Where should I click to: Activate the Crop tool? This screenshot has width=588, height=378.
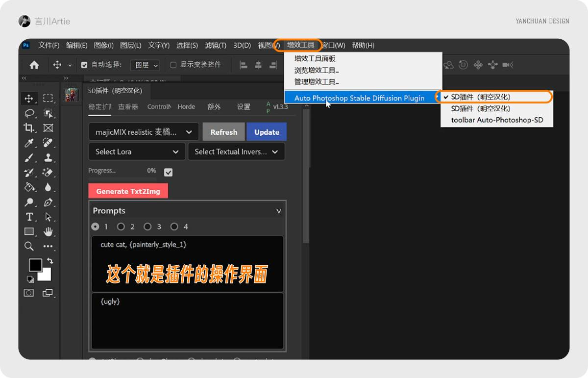pyautogui.click(x=29, y=128)
